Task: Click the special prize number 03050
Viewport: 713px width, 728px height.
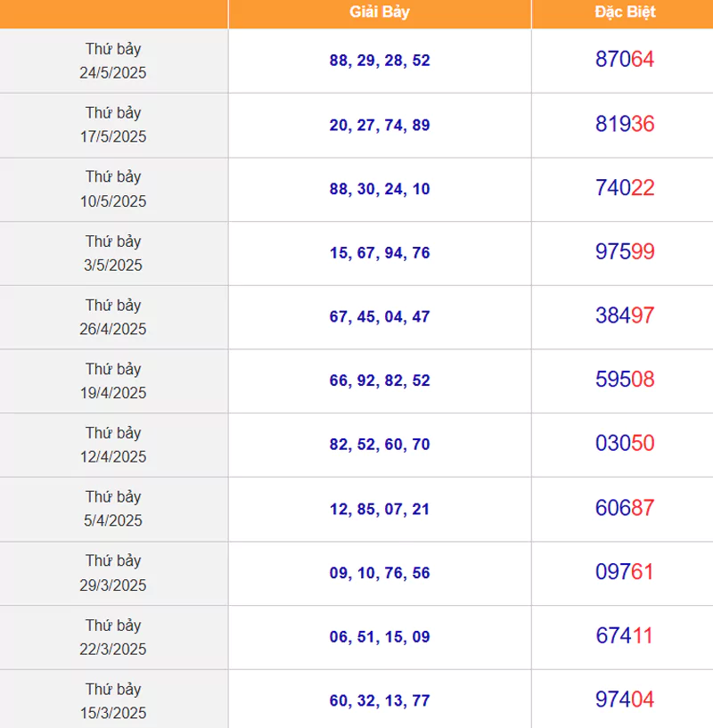Action: pyautogui.click(x=625, y=444)
